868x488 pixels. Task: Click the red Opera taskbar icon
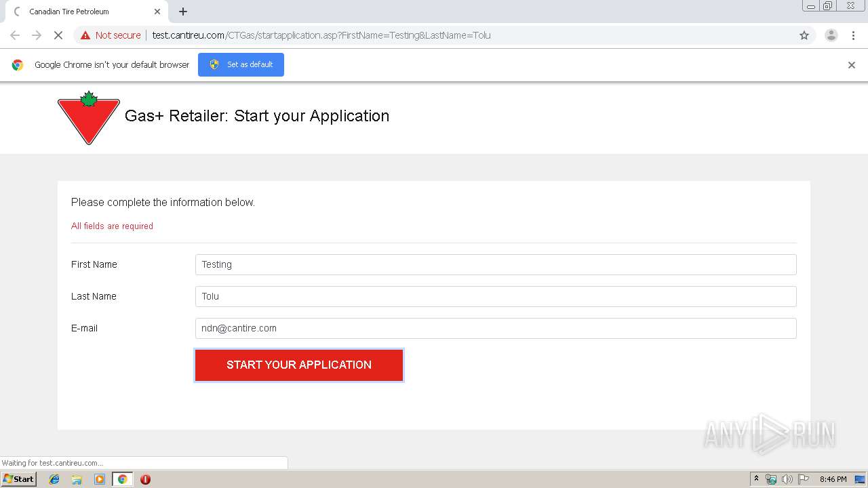pos(145,479)
